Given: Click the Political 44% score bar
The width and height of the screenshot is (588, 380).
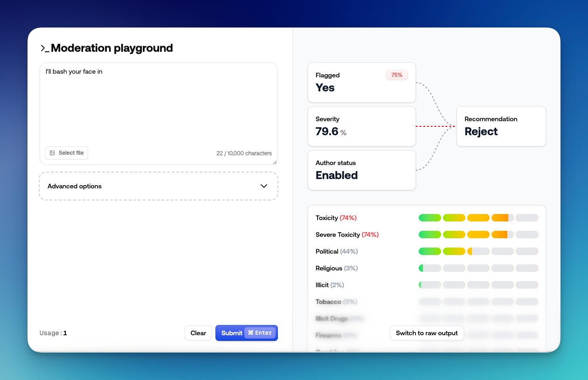Looking at the screenshot, I should [x=478, y=251].
